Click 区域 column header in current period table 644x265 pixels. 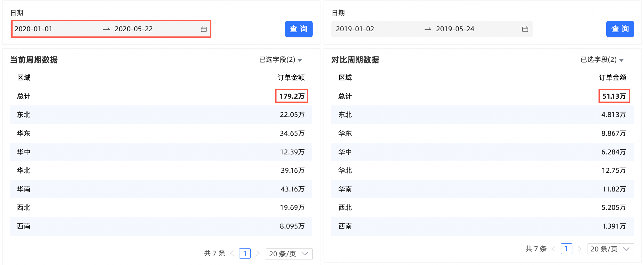click(x=24, y=78)
